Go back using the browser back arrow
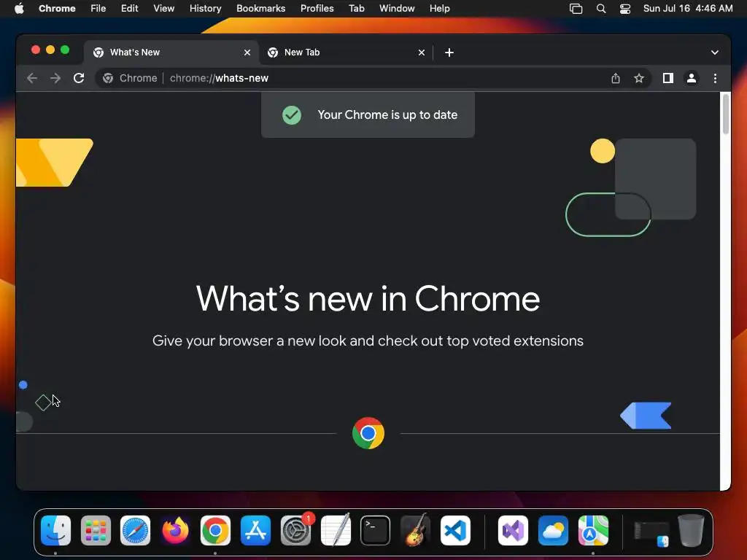This screenshot has width=747, height=560. point(32,78)
